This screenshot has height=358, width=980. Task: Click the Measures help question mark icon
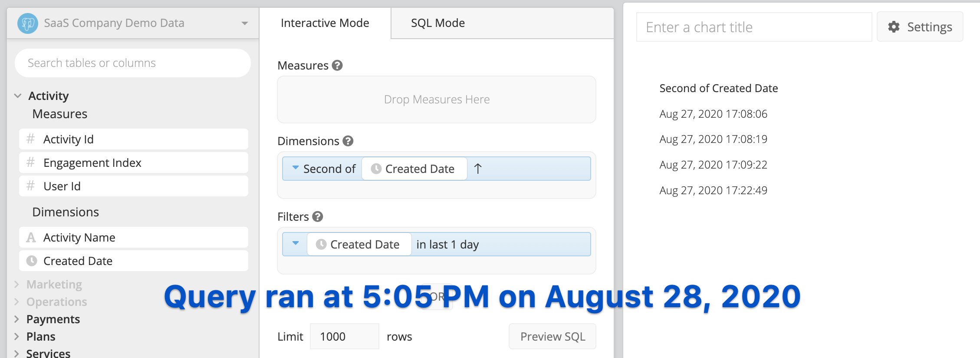point(337,65)
